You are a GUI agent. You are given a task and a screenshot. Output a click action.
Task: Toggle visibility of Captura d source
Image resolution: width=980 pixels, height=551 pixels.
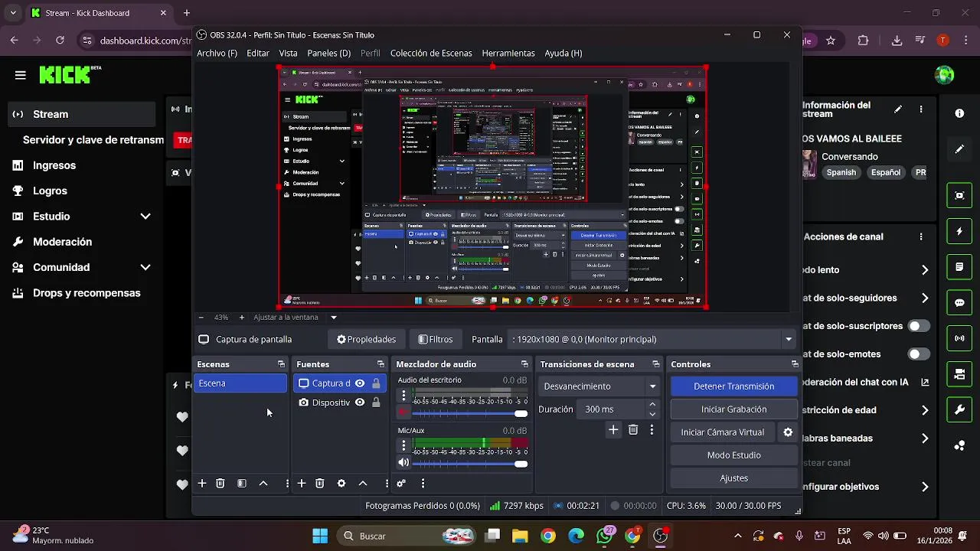point(359,383)
